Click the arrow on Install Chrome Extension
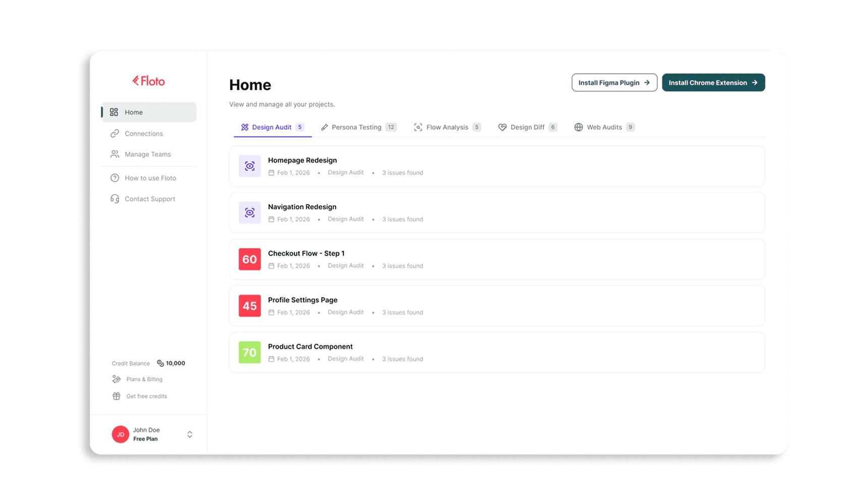Image resolution: width=857 pixels, height=504 pixels. point(755,83)
